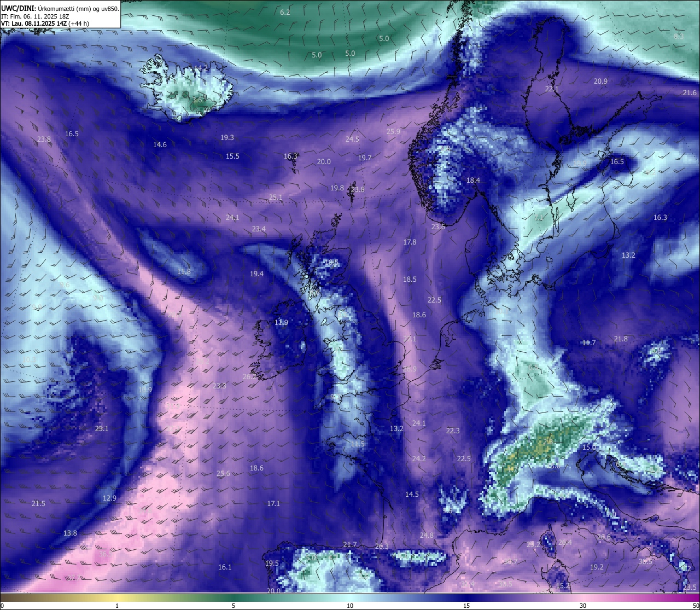Click the '22.1' value on the map

pyautogui.click(x=552, y=89)
